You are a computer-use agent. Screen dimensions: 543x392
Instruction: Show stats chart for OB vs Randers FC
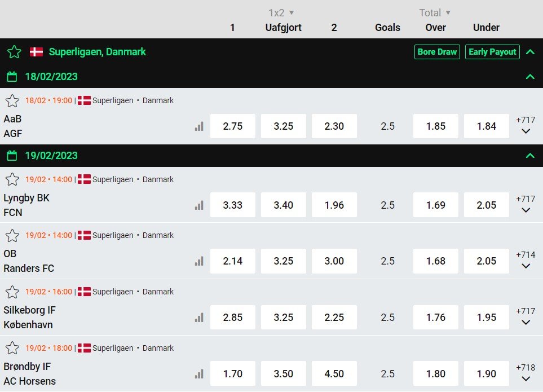click(x=199, y=261)
